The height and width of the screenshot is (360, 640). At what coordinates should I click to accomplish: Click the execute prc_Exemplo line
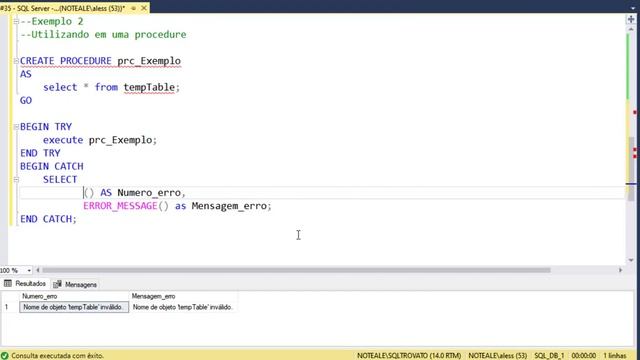coord(100,140)
